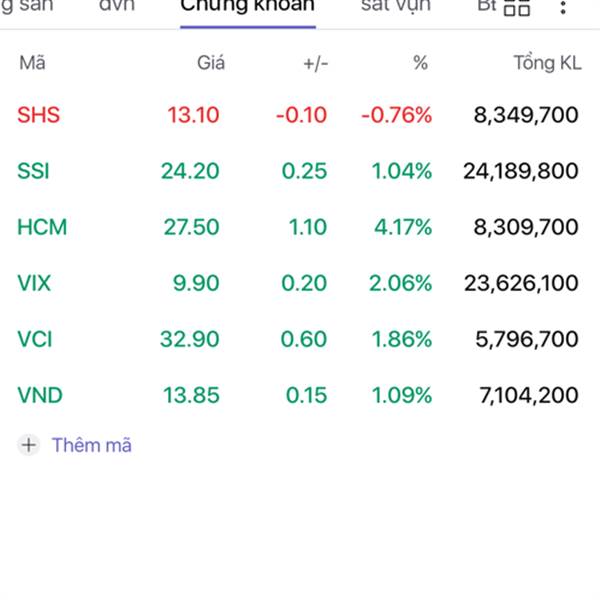Open the SHS stock row

[x=298, y=115]
